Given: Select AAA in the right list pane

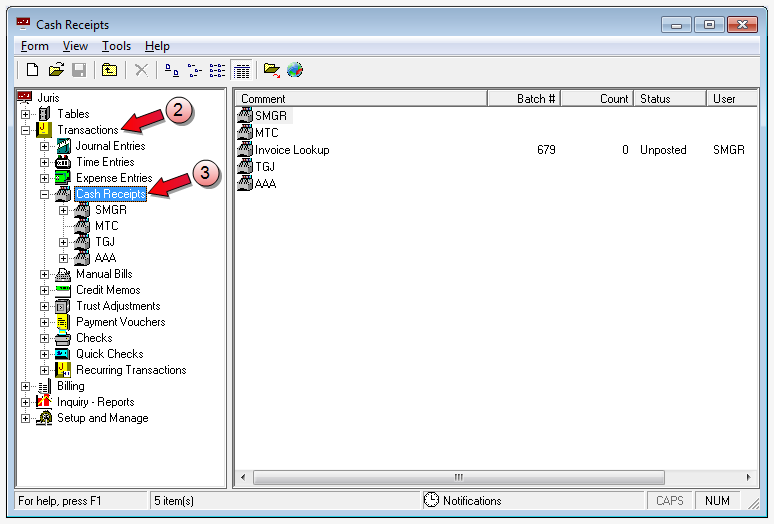Looking at the screenshot, I should [x=265, y=184].
